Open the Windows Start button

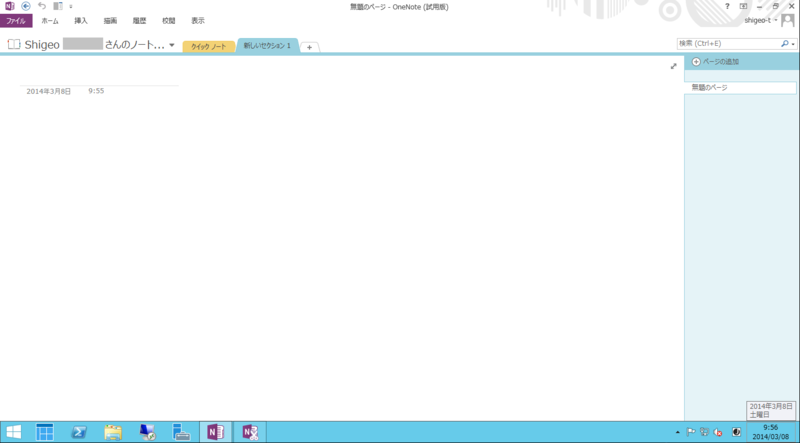(14, 432)
